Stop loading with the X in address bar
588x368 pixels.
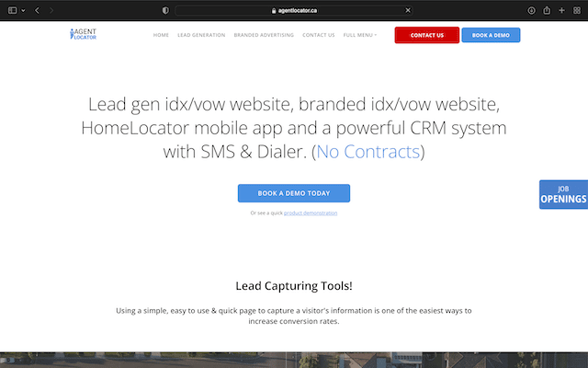pos(408,10)
